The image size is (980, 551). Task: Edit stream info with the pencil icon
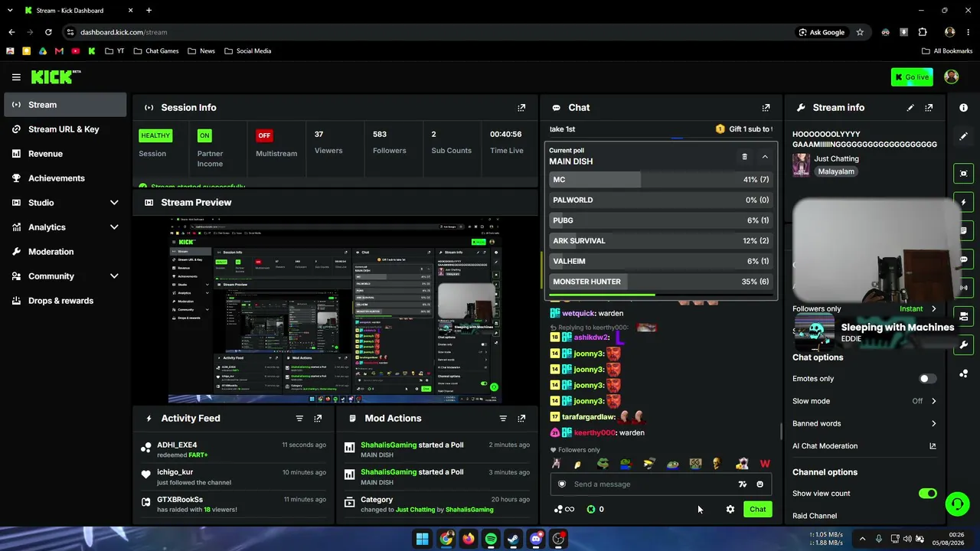(910, 108)
